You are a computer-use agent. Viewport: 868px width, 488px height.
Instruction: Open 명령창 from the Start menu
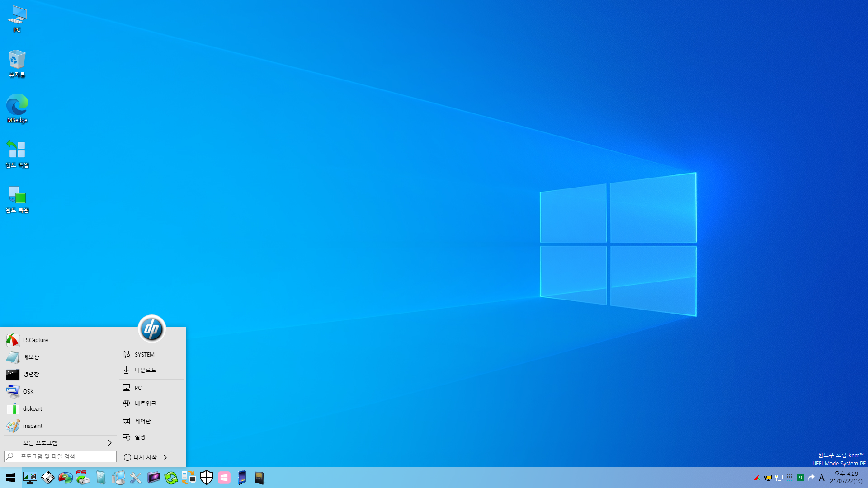click(60, 374)
